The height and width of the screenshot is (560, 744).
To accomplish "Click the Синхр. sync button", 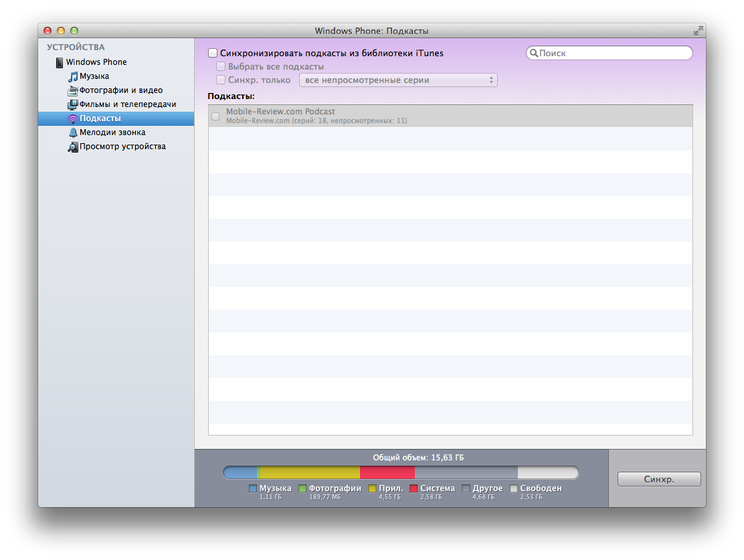I will pyautogui.click(x=659, y=479).
